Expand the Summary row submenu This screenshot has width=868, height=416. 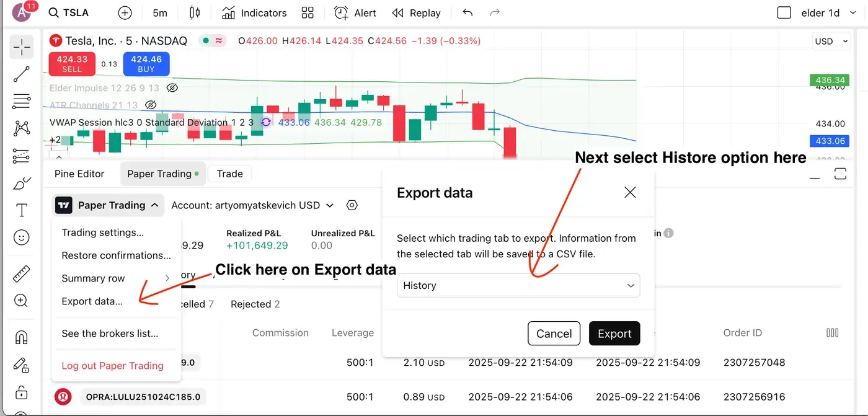click(x=117, y=278)
